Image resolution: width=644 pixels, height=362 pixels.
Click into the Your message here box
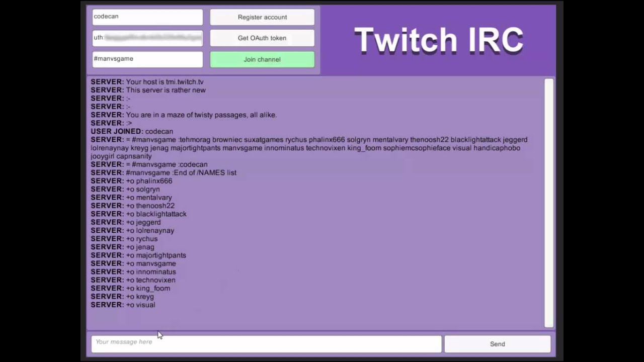click(x=266, y=343)
